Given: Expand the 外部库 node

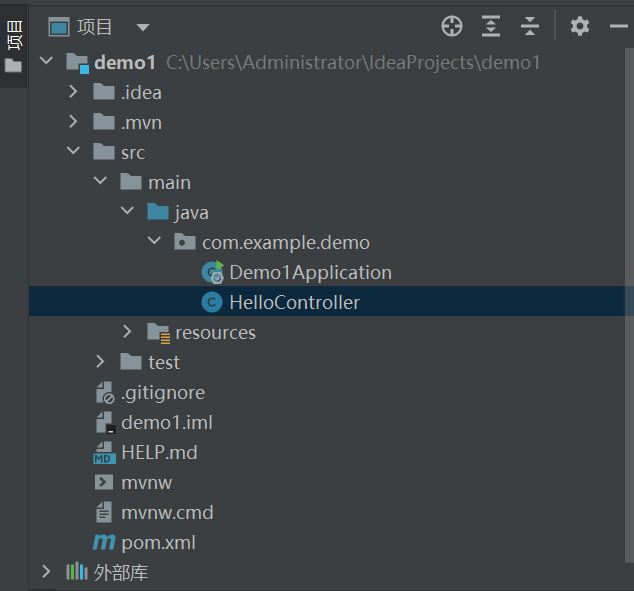Looking at the screenshot, I should (x=46, y=572).
